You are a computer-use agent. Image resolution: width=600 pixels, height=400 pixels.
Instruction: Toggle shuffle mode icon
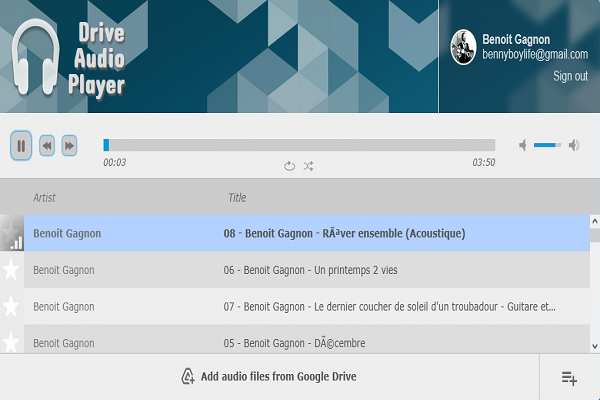click(x=308, y=166)
